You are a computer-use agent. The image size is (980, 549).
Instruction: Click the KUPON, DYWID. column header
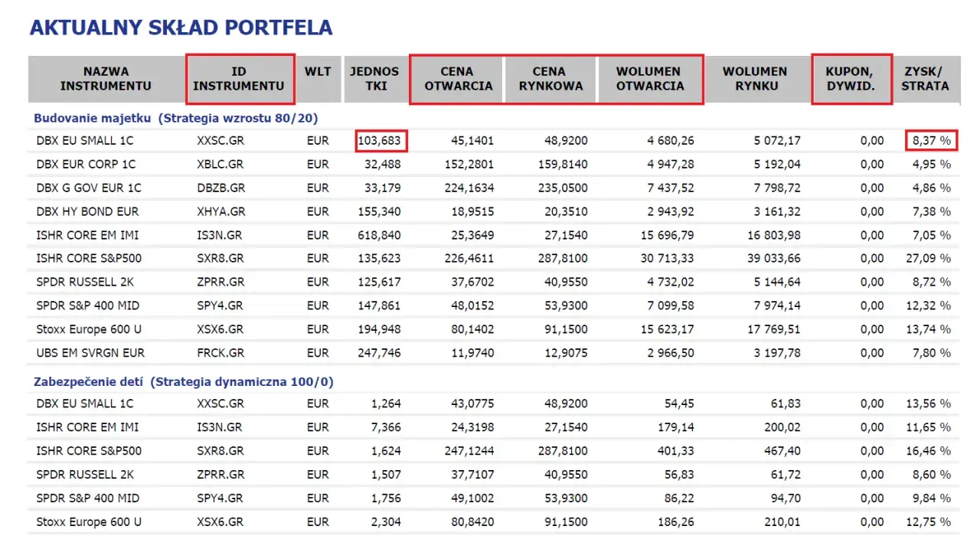[852, 79]
